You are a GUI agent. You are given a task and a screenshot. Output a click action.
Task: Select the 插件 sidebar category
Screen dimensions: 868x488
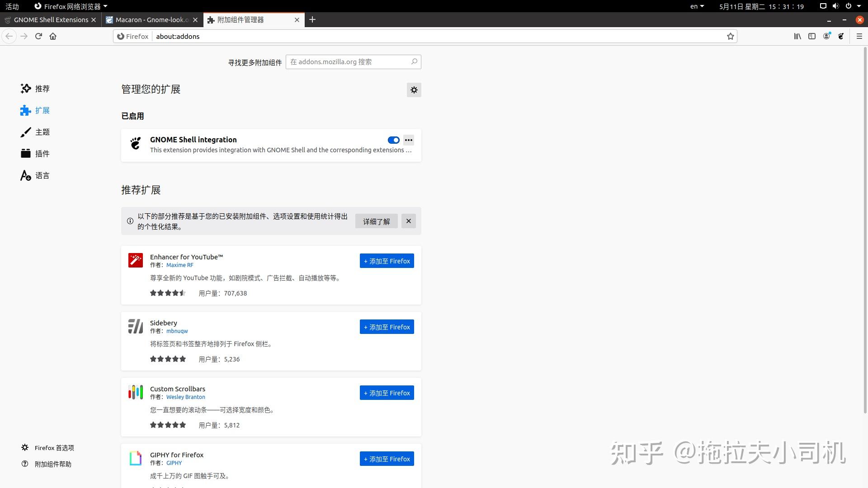point(35,154)
